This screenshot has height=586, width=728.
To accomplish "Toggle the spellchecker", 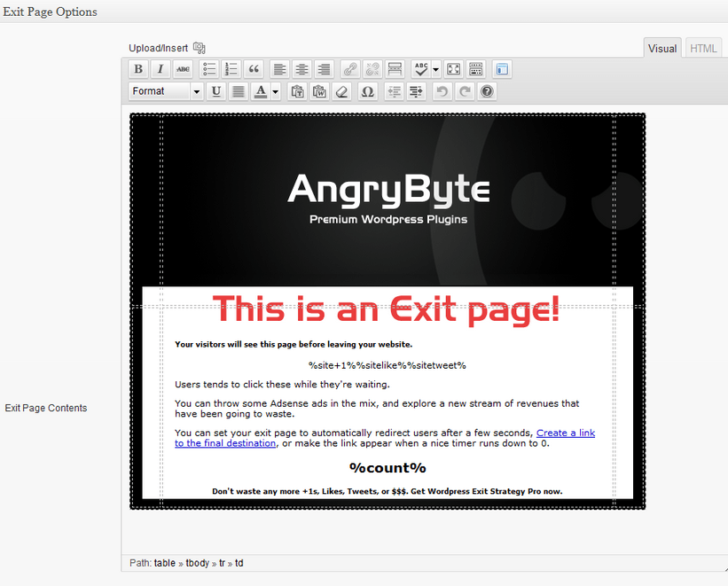I will [421, 69].
